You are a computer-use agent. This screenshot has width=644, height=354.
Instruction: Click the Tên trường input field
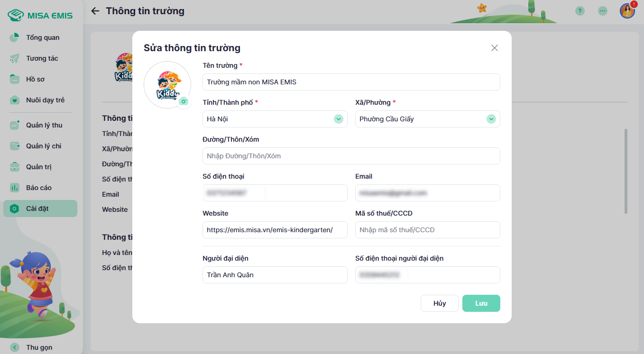351,82
